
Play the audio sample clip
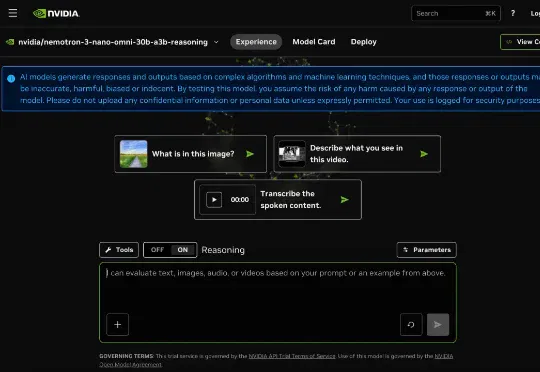tap(214, 199)
